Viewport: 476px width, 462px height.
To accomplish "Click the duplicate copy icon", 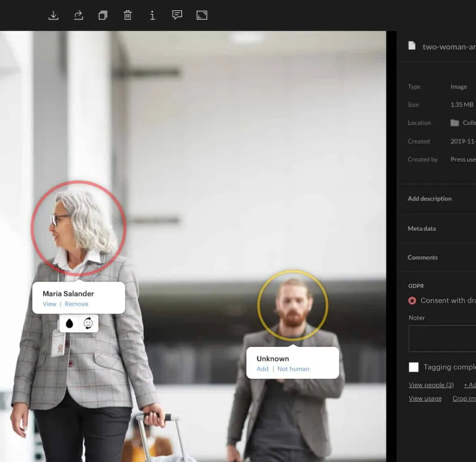I will 103,15.
